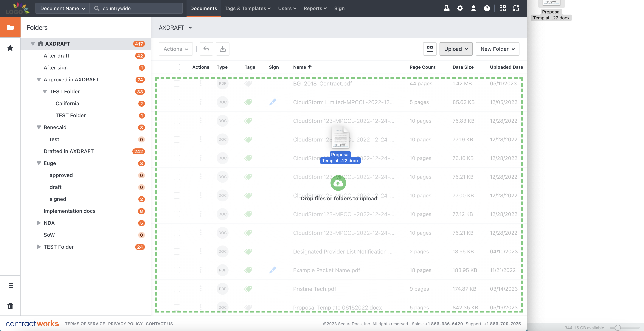Collapse the Euge folder triangle

pos(39,163)
